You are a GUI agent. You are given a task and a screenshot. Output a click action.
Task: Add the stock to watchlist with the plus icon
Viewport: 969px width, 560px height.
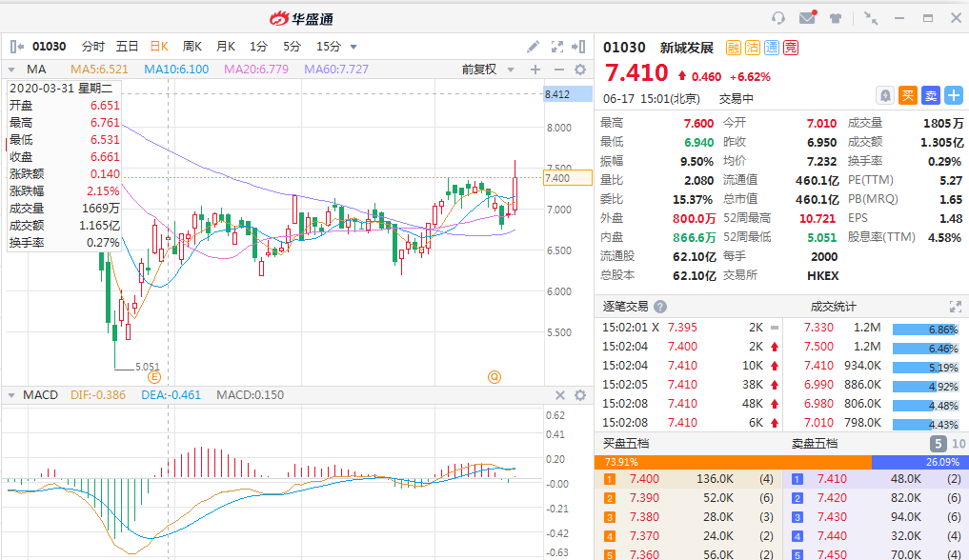953,95
